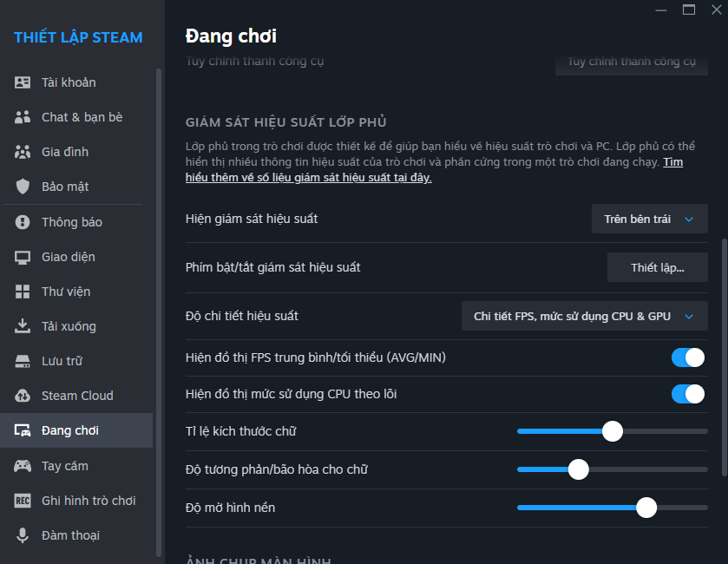This screenshot has height=564, width=728.
Task: Select the Lưu trữ storage tab
Action: [62, 361]
